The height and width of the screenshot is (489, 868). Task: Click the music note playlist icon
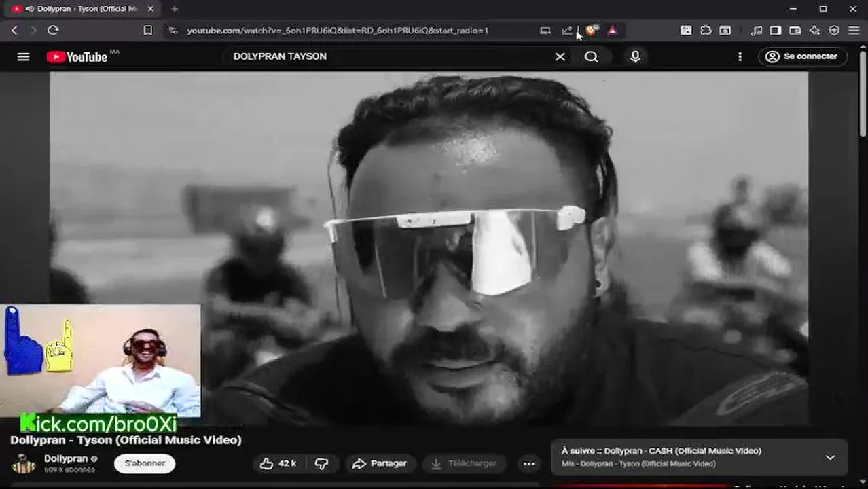click(x=756, y=30)
